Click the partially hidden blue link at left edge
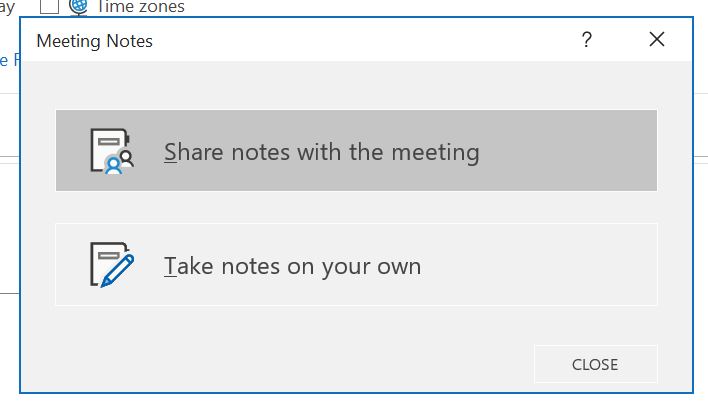The image size is (708, 419). [4, 60]
